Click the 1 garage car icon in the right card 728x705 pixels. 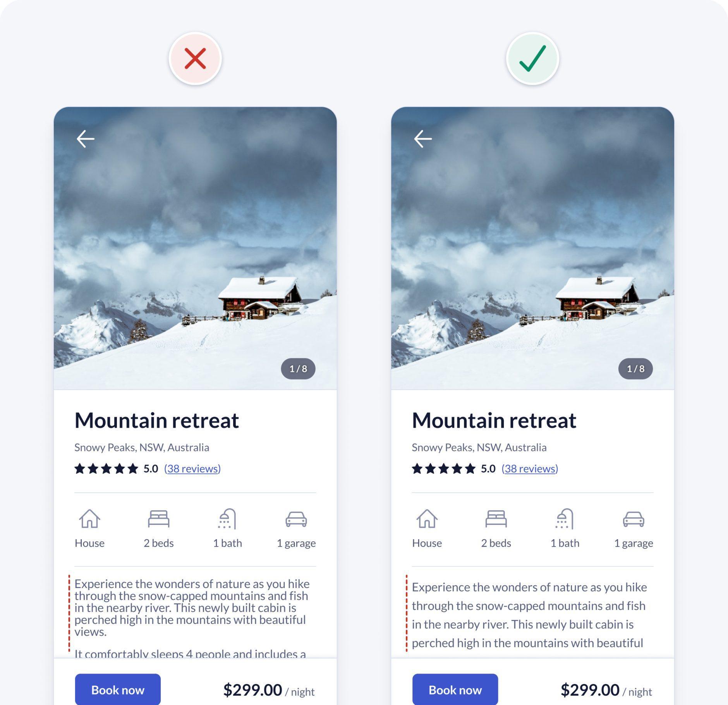634,519
